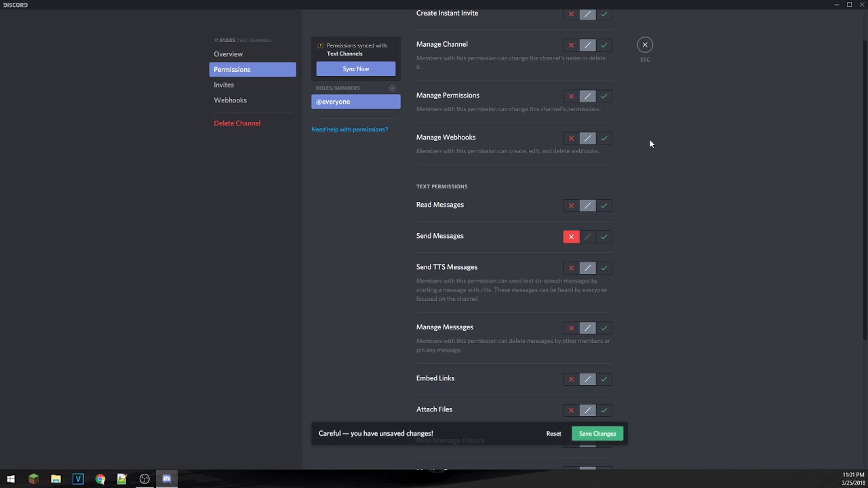The width and height of the screenshot is (868, 488).
Task: Switch to the Invites tab
Action: coord(224,84)
